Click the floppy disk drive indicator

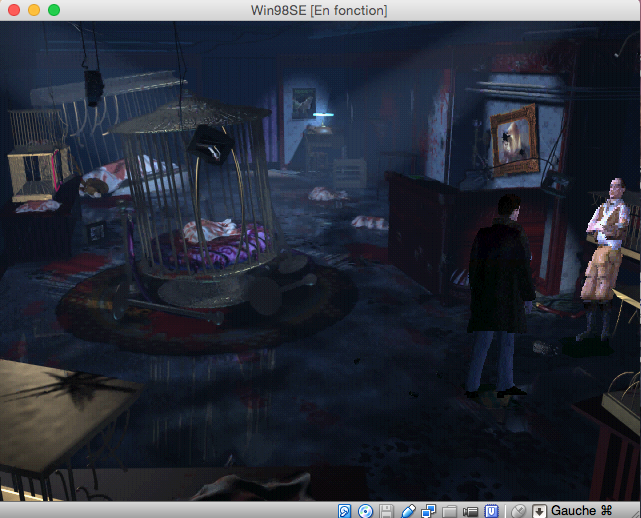pyautogui.click(x=386, y=511)
